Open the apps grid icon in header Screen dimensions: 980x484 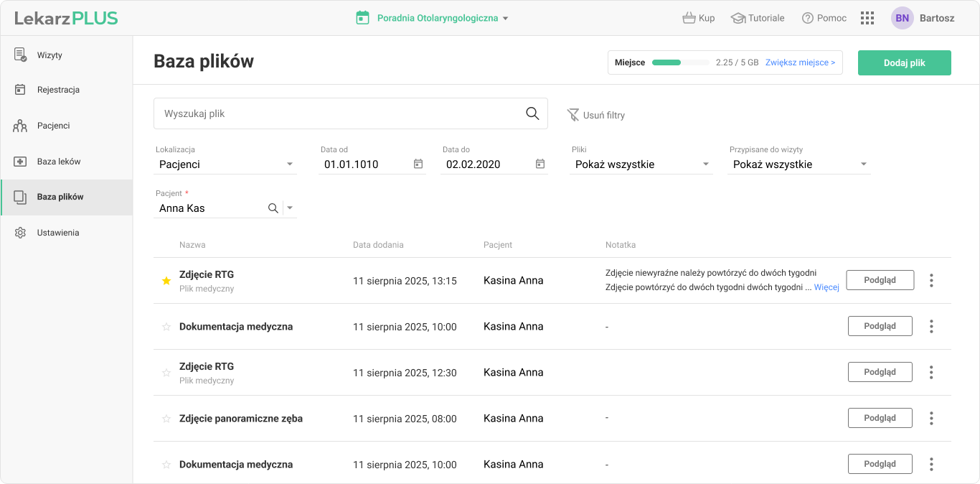coord(867,18)
